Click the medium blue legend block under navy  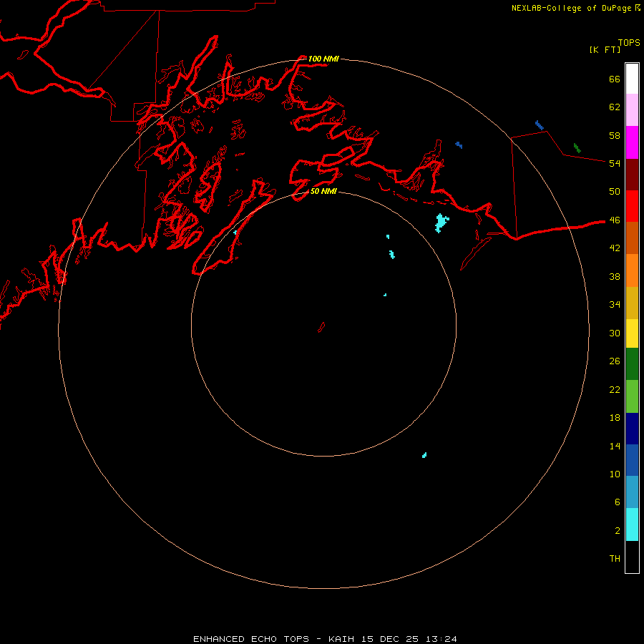click(x=632, y=460)
